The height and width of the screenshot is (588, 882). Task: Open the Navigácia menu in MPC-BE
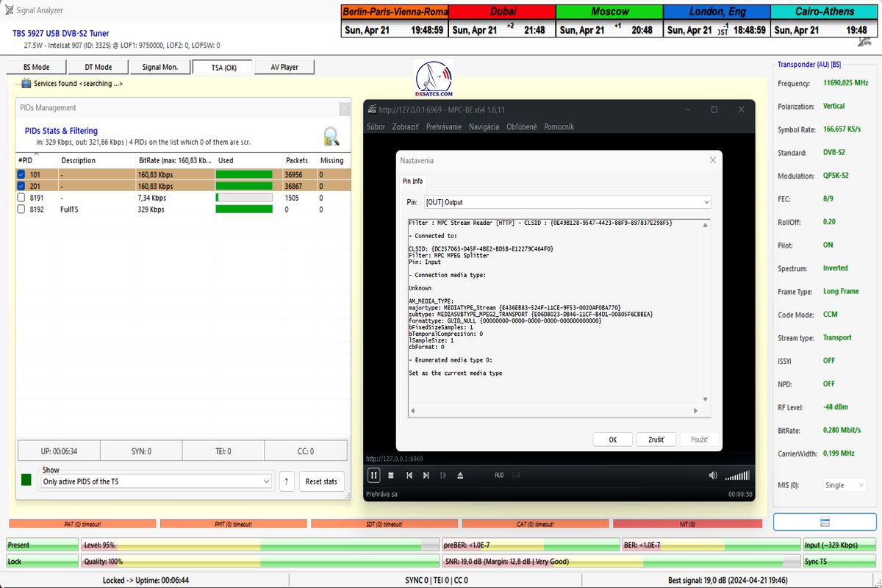pos(484,127)
